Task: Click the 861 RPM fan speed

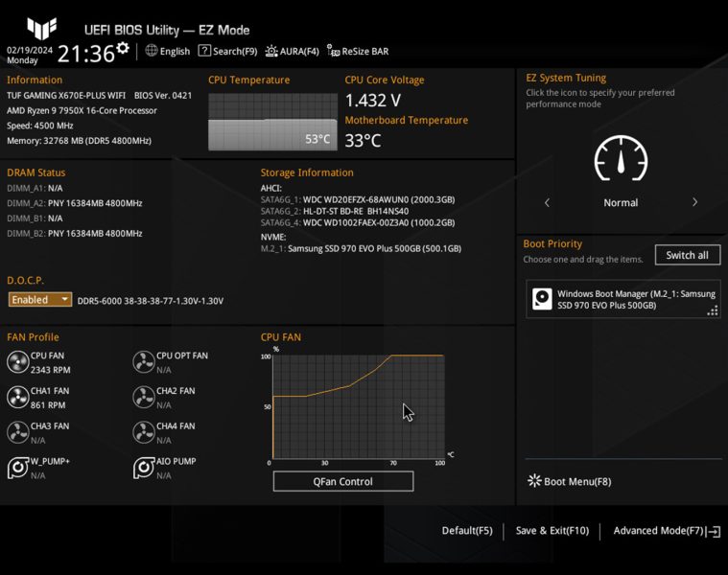Action: tap(48, 405)
